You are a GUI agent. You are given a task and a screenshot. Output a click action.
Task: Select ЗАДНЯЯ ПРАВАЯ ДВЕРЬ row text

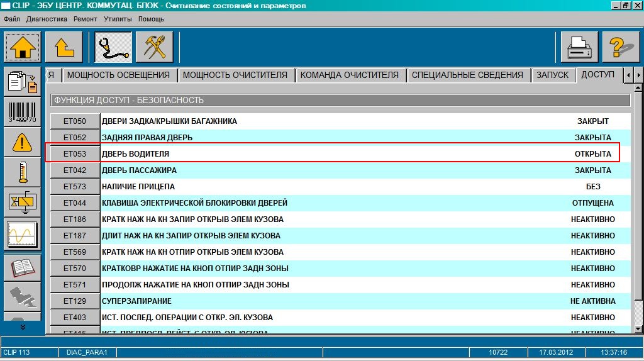coord(147,138)
